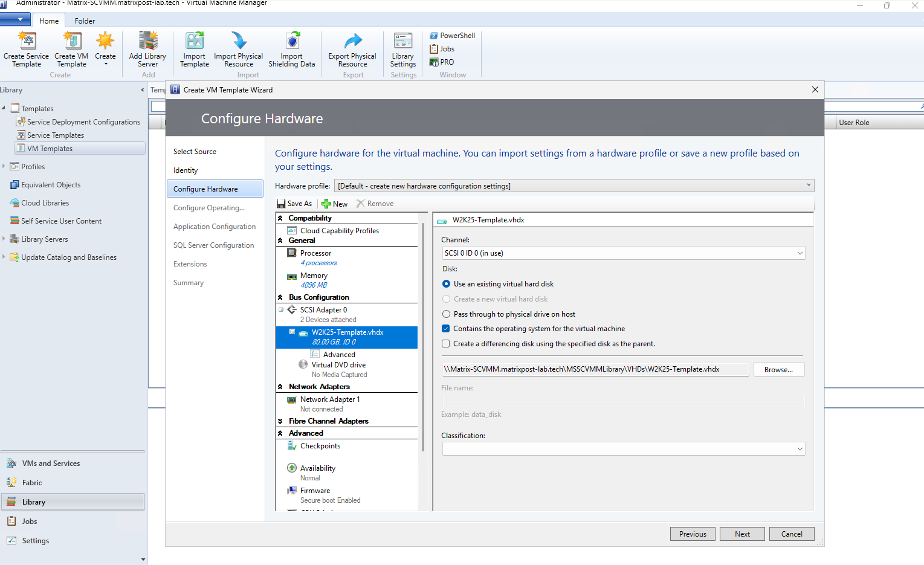This screenshot has width=924, height=565.
Task: Click the Add Library Server icon
Action: [x=147, y=41]
